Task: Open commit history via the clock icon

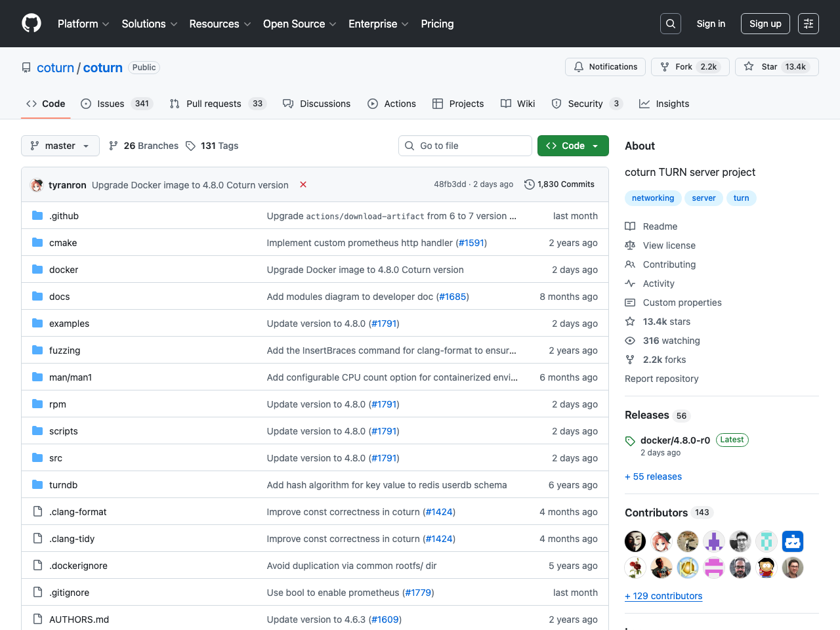Action: (530, 184)
